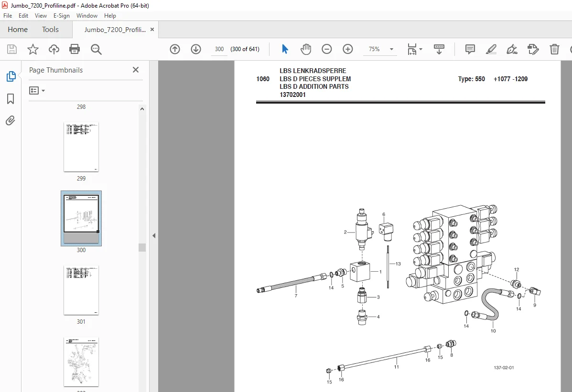Image resolution: width=572 pixels, height=392 pixels.
Task: Open the File menu
Action: coord(8,16)
